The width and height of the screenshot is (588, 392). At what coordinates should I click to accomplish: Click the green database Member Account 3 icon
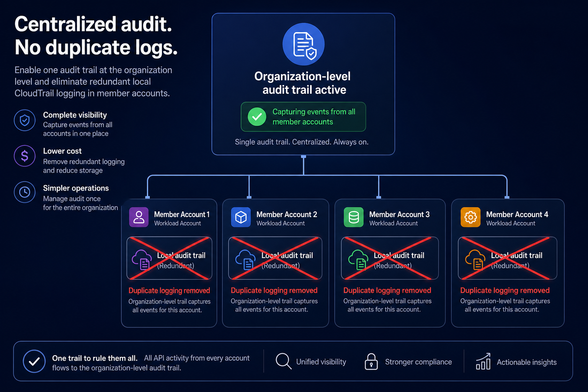(x=354, y=217)
